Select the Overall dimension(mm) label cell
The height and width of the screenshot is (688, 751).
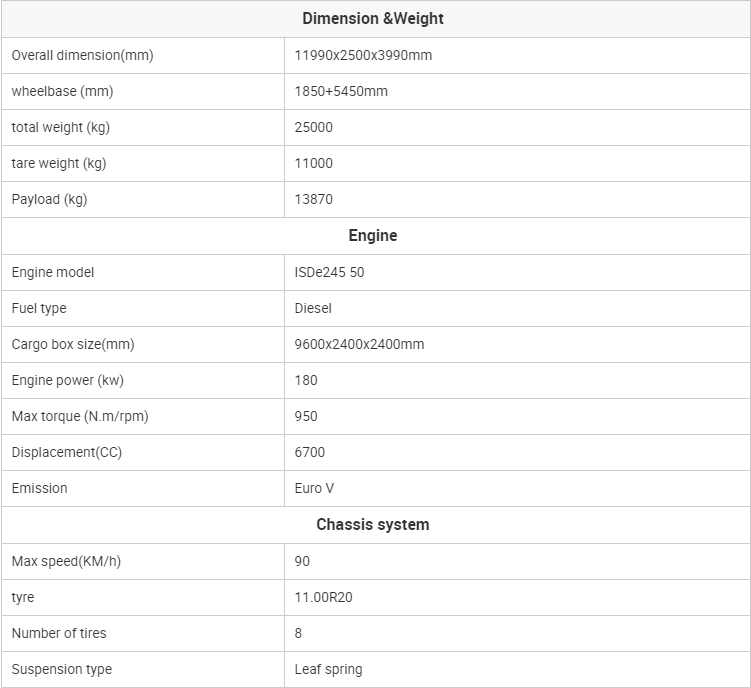143,56
